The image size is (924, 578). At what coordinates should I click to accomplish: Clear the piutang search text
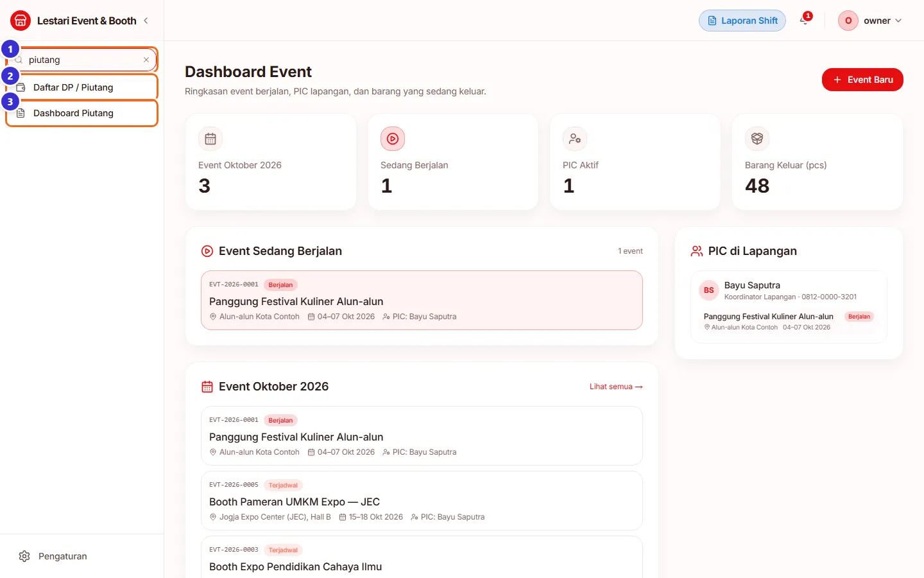pos(146,60)
